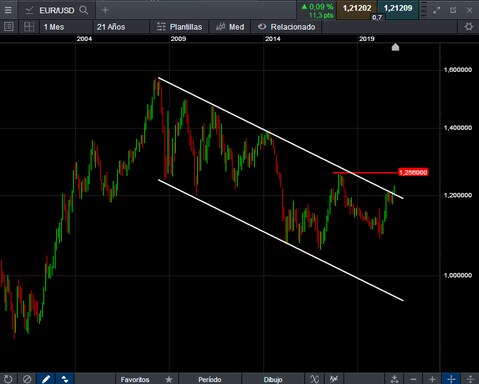479x384 pixels.
Task: Click the 1,600000 price axis label
Action: pyautogui.click(x=458, y=70)
